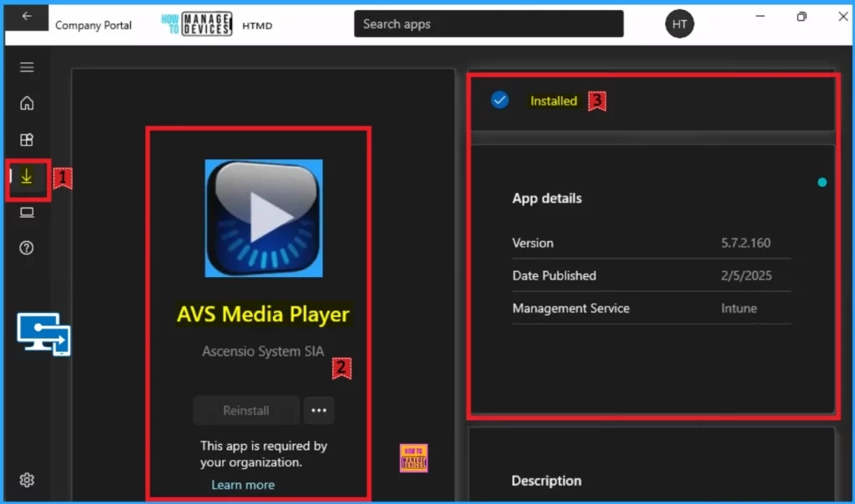Image resolution: width=855 pixels, height=504 pixels.
Task: Click the App details heading
Action: [x=547, y=199]
